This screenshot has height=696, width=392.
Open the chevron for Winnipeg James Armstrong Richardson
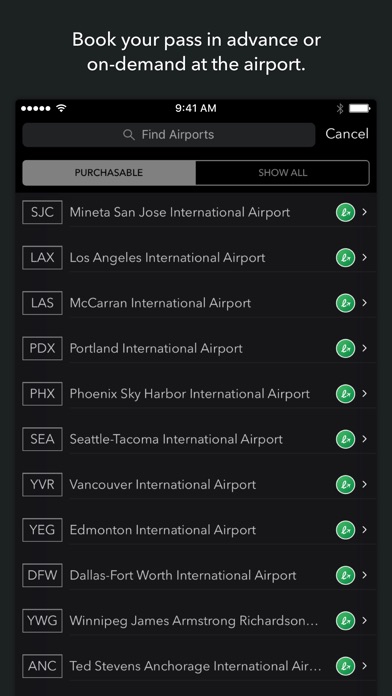(364, 620)
